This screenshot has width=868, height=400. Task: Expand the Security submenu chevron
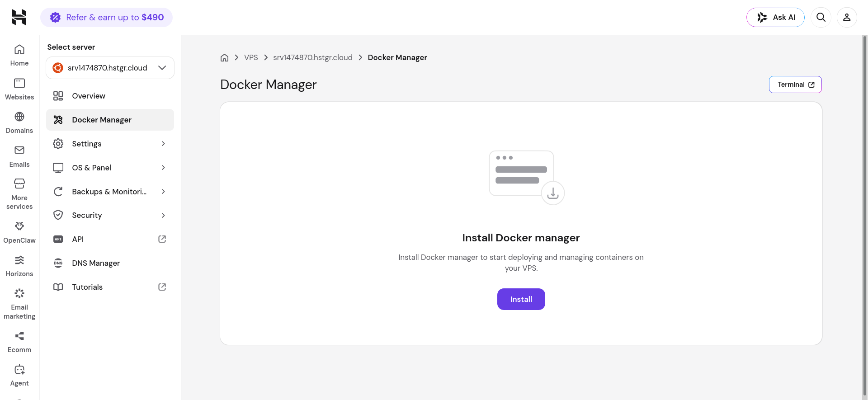point(163,215)
